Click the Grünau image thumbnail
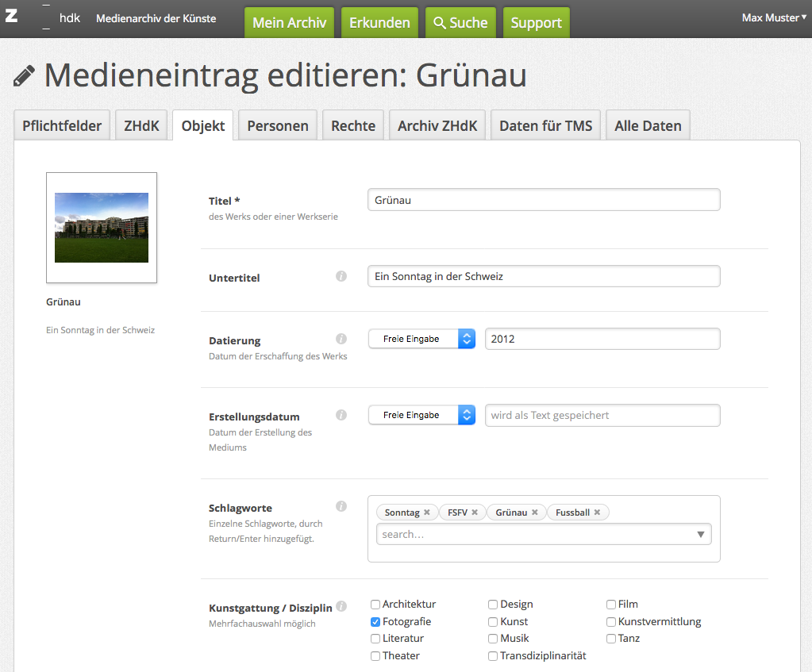This screenshot has height=672, width=812. pyautogui.click(x=102, y=228)
